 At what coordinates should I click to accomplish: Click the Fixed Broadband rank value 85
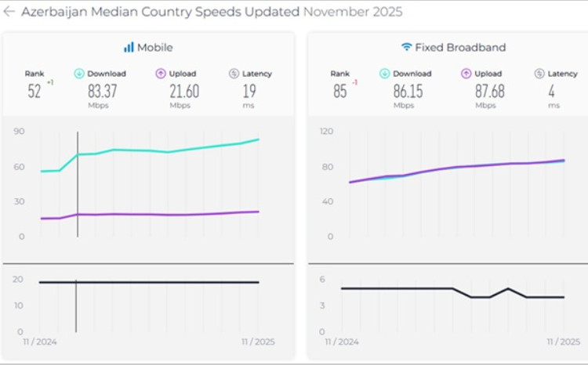[x=339, y=92]
